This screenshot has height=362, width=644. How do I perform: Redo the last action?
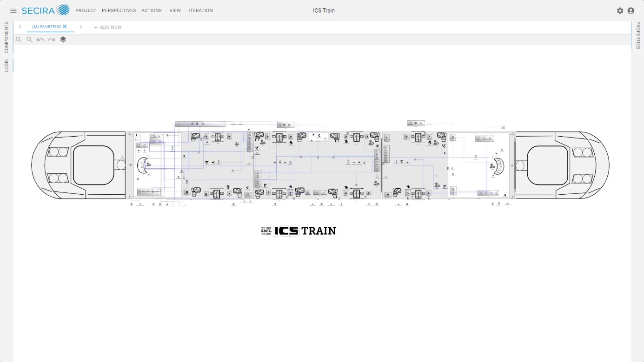tap(51, 39)
